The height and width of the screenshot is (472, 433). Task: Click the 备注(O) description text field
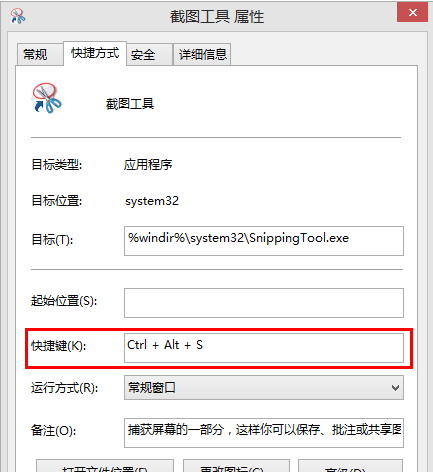[x=264, y=433]
